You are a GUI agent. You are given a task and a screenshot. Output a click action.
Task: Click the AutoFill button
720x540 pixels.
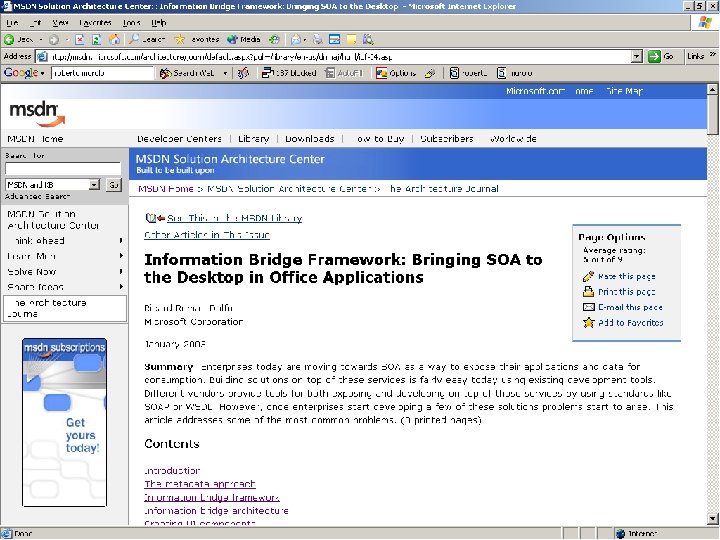pos(344,73)
